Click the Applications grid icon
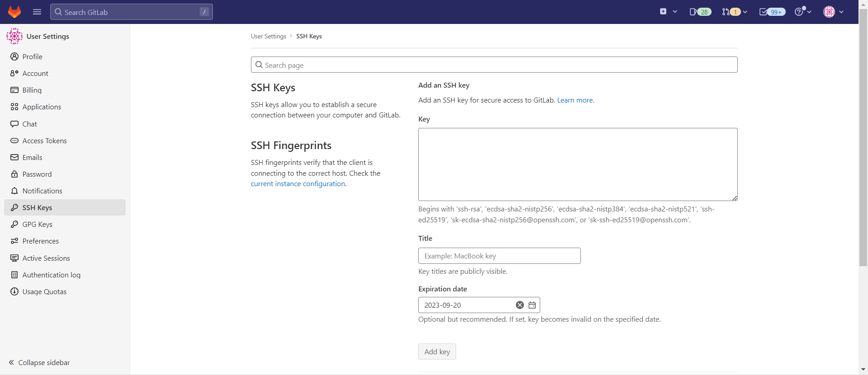The image size is (868, 375). pyautogui.click(x=14, y=107)
